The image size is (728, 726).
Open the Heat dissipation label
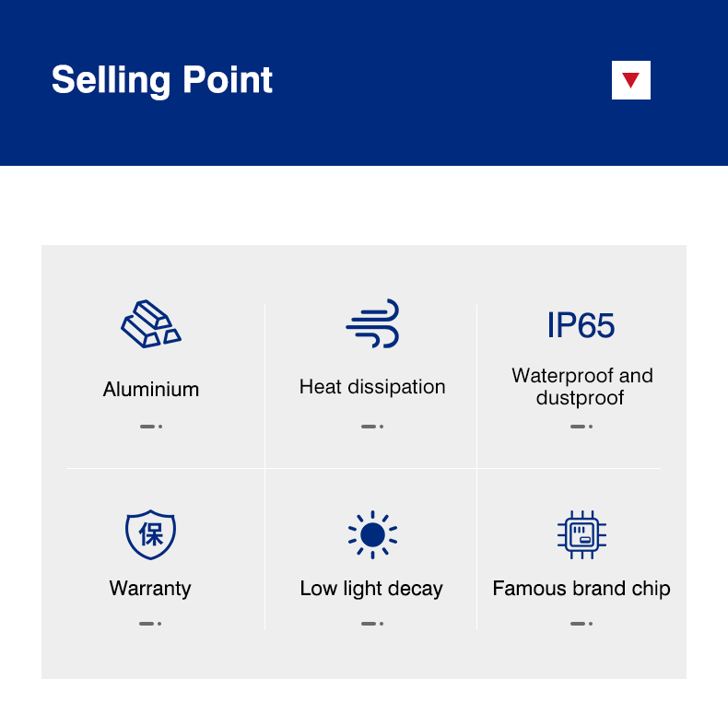pyautogui.click(x=372, y=387)
